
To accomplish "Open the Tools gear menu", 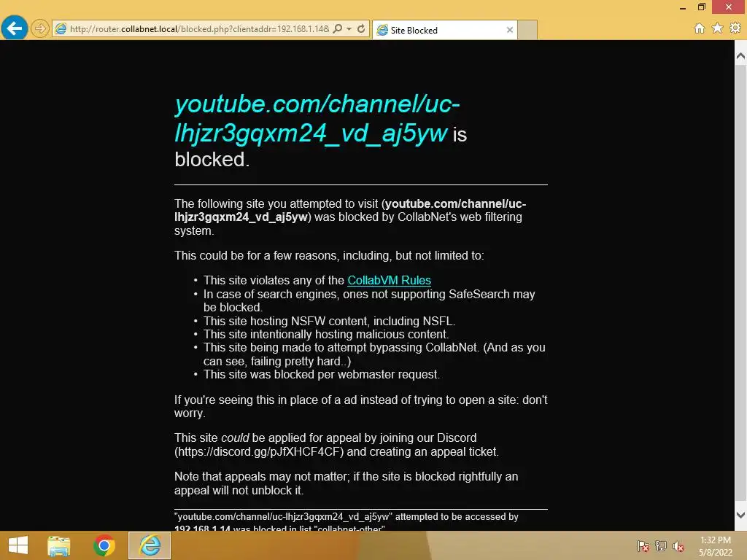I will [x=735, y=28].
